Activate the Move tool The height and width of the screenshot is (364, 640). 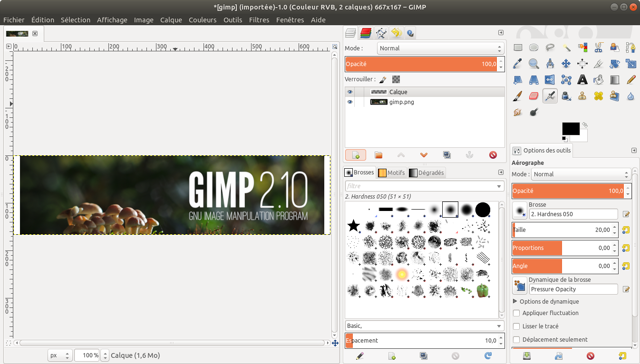[567, 63]
